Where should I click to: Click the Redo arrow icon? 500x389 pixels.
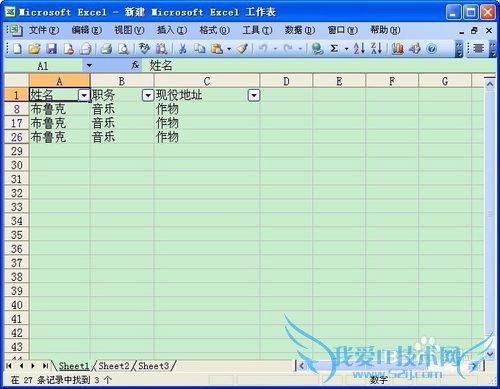[288, 49]
